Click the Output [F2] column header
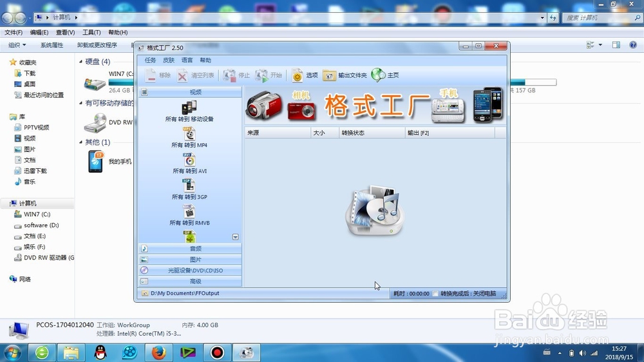Viewport: 644px width, 362px height. (450, 133)
